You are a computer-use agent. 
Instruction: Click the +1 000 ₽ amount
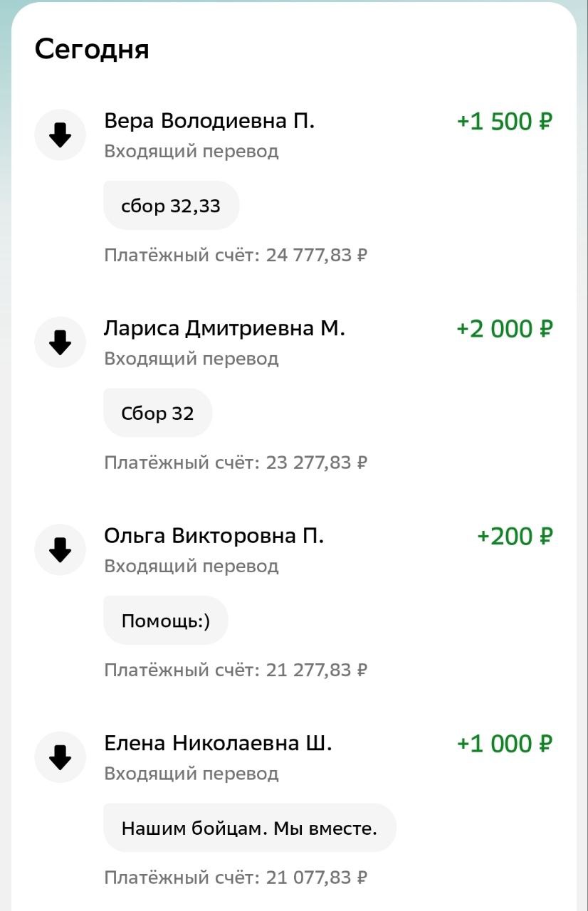pos(504,744)
